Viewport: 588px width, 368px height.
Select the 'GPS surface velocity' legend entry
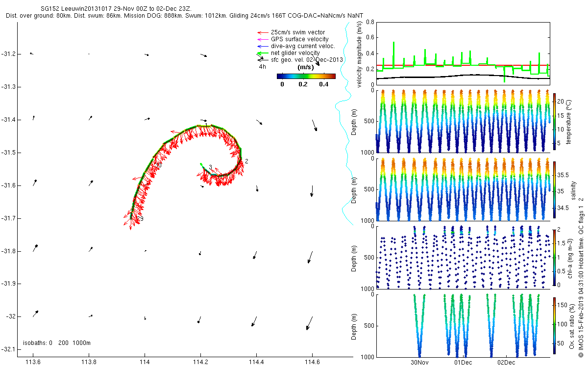coord(299,39)
